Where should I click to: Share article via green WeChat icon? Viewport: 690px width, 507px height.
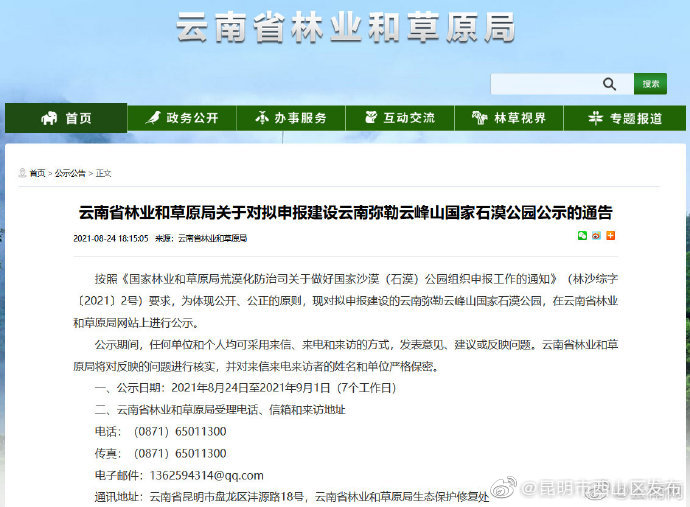pos(582,235)
